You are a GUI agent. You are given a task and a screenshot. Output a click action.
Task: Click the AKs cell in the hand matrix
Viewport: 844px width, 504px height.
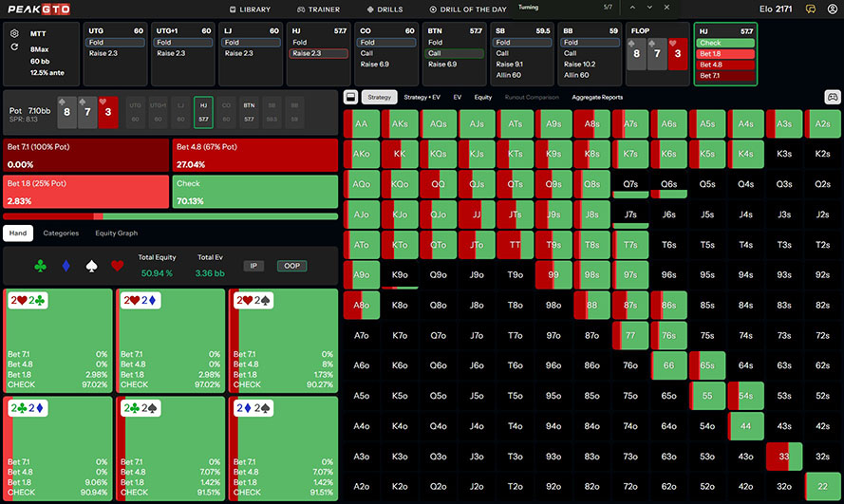point(399,124)
